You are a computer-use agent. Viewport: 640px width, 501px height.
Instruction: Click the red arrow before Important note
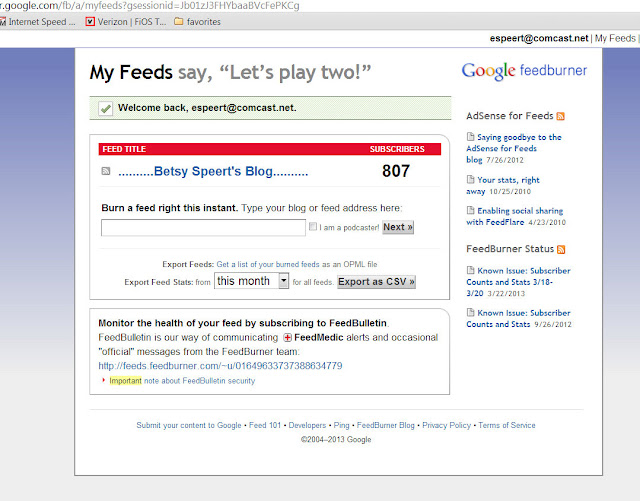tap(103, 380)
